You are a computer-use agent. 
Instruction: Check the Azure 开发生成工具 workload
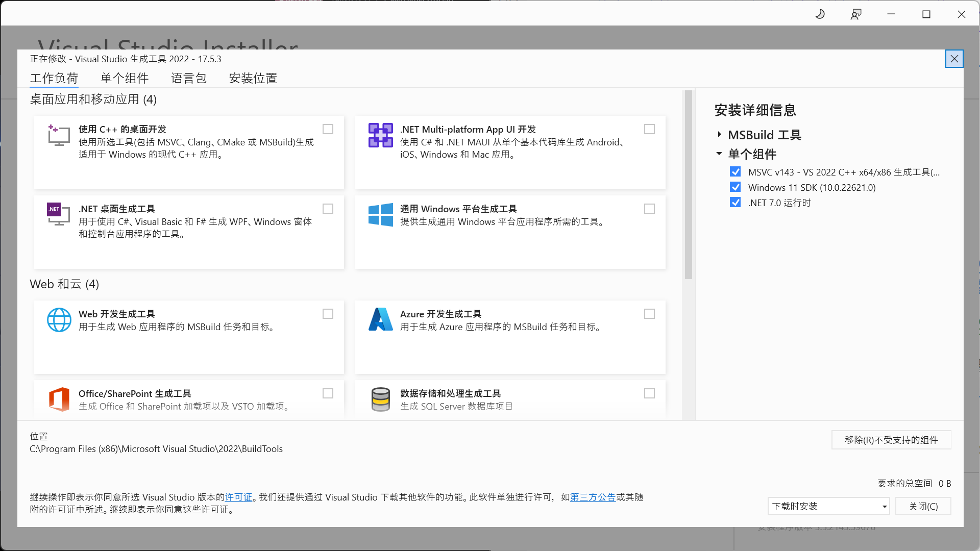pyautogui.click(x=649, y=314)
